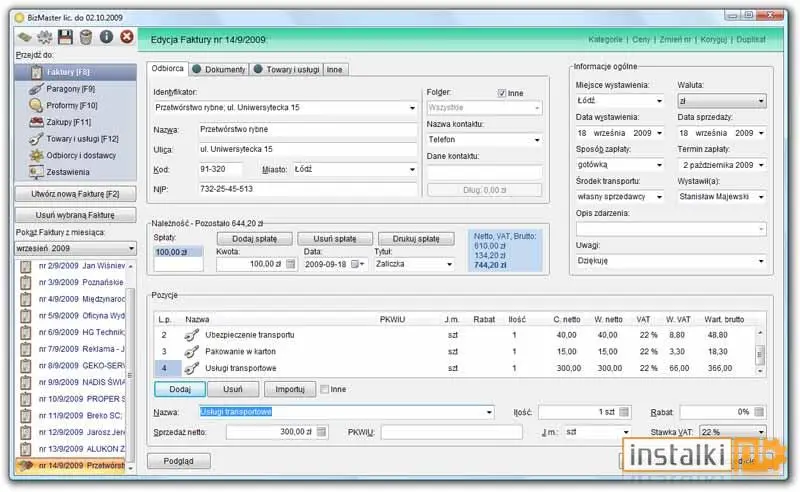
Task: Switch to the Dokumenty tab
Action: pos(219,69)
